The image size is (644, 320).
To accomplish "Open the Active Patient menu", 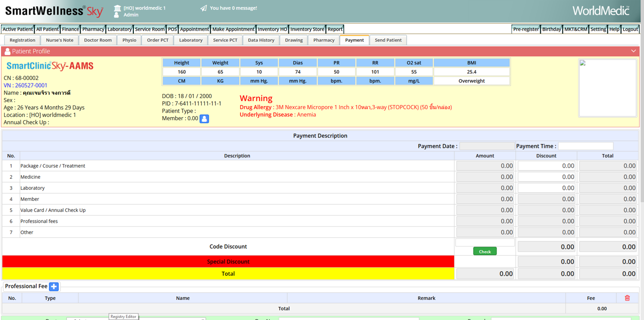I will coord(18,29).
